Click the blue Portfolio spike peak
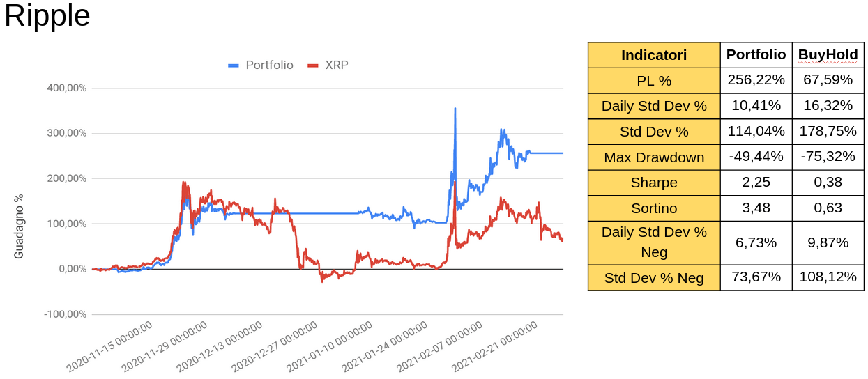Viewport: 868px width, 379px height. click(455, 109)
